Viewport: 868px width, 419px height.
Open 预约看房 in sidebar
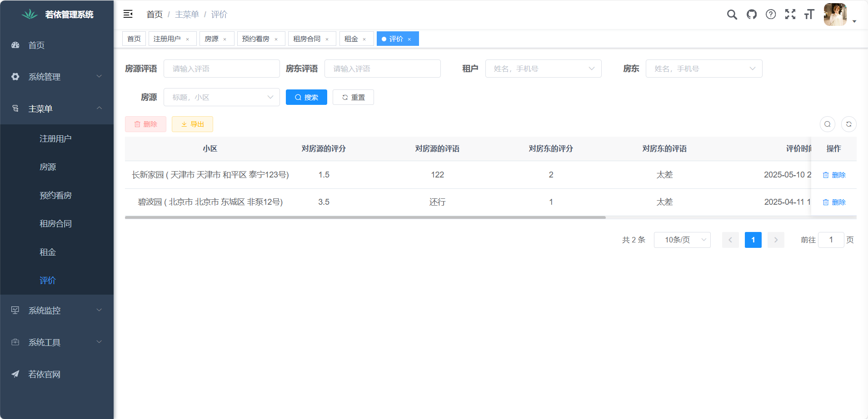(x=57, y=195)
